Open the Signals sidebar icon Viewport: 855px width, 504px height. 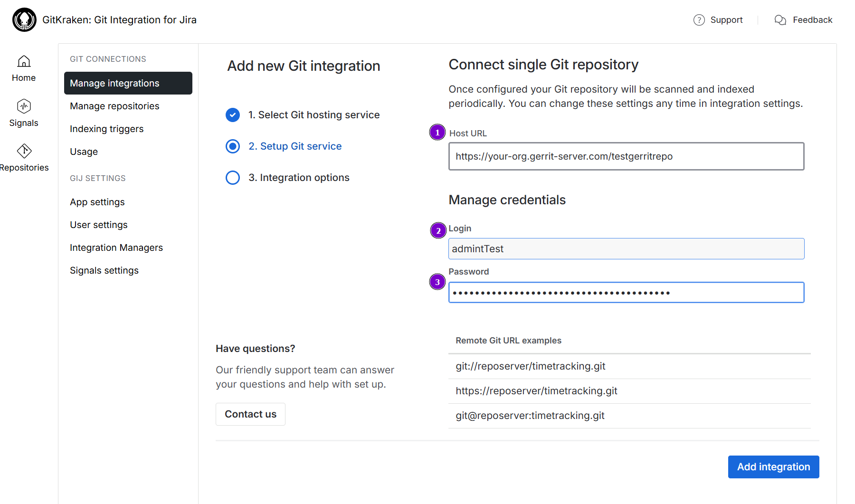[x=24, y=106]
